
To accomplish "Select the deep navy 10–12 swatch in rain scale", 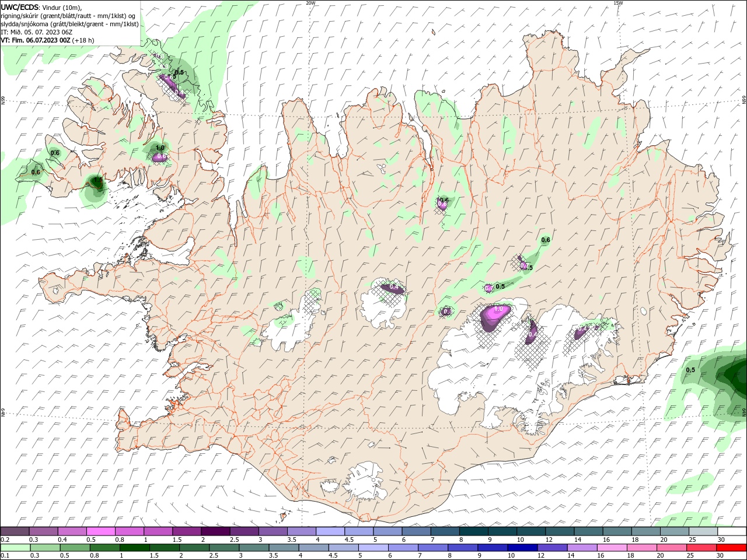I will [x=521, y=548].
